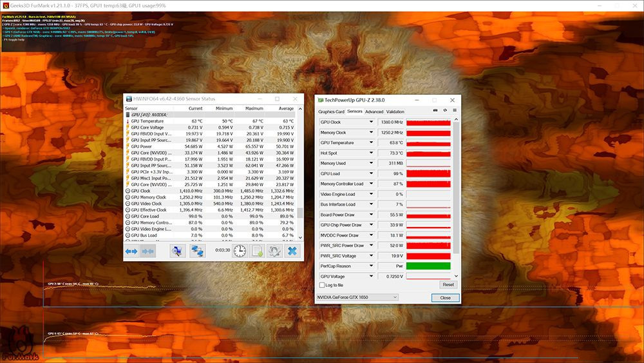Click the green PerfCap Reason bar in GPU-Z

coord(428,266)
